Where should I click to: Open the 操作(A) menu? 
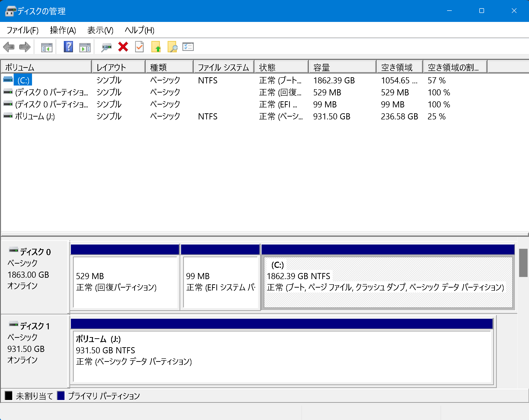coord(63,30)
